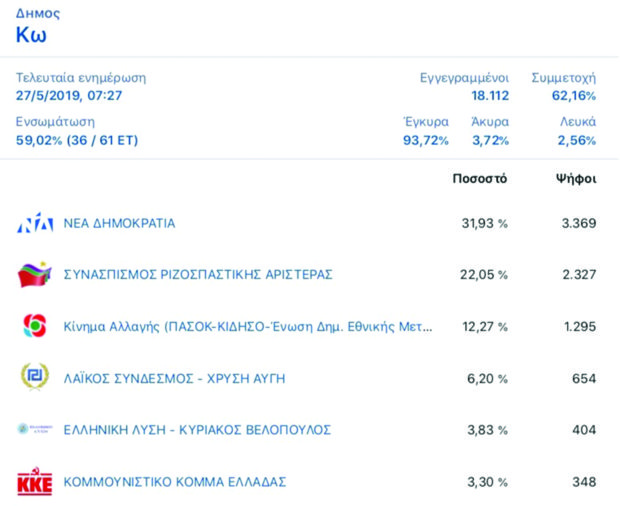
Task: Click the KKE red party logo
Action: (34, 482)
